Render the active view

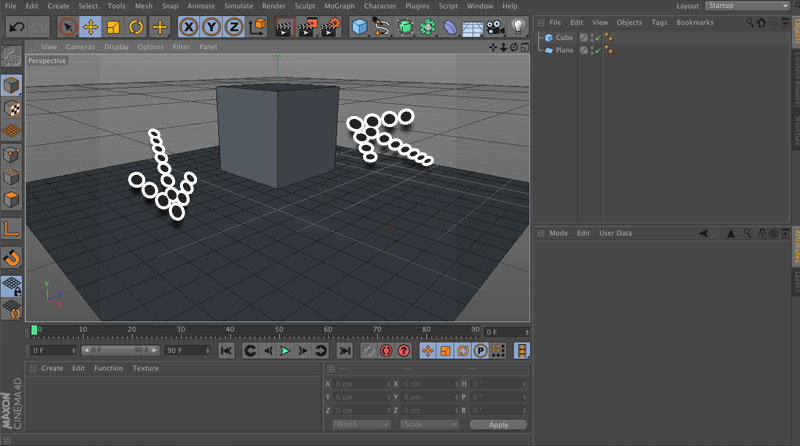tap(285, 27)
